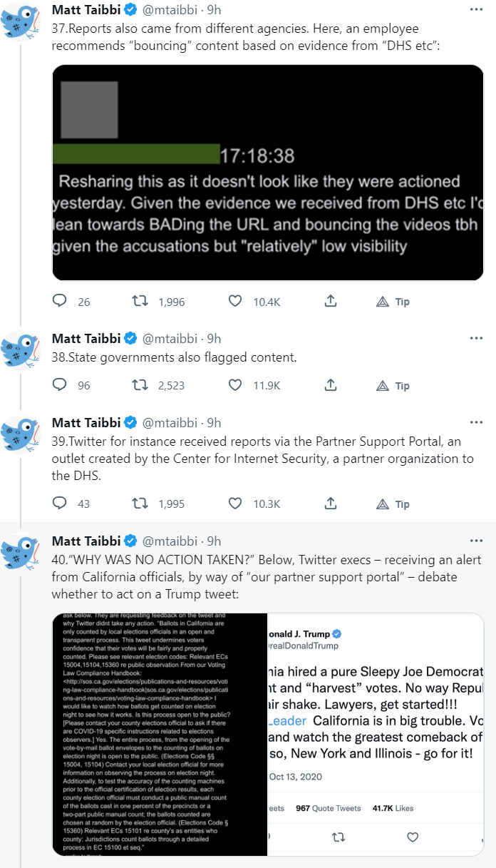Share tweet 39 via the share icon
Viewport: 496px width, 868px height.
(331, 504)
